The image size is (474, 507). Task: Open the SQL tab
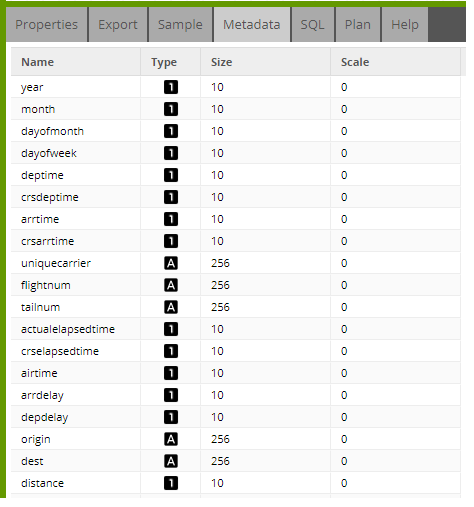(312, 25)
